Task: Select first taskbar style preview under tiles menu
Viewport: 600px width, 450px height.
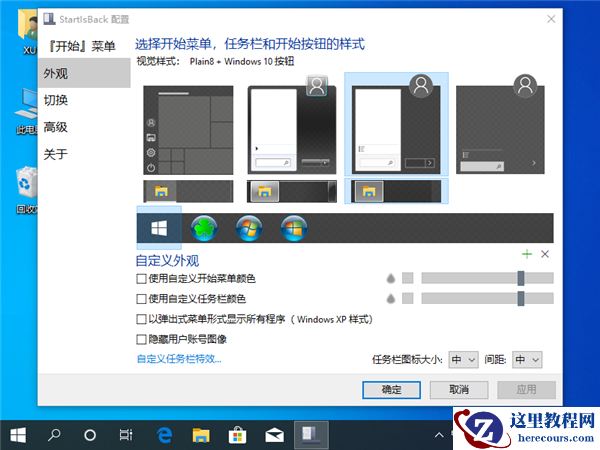Action: tap(188, 191)
